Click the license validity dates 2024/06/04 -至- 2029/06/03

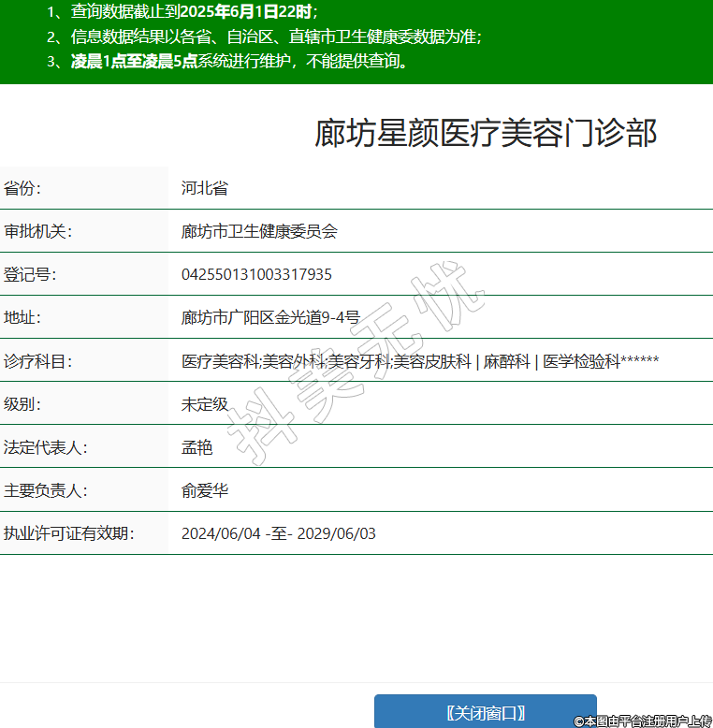pyautogui.click(x=278, y=533)
